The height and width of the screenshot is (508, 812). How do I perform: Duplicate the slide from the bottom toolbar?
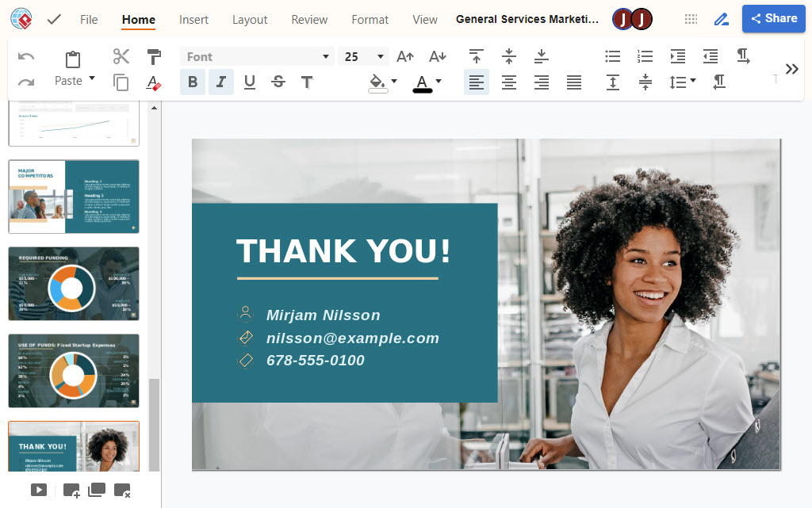(x=96, y=490)
